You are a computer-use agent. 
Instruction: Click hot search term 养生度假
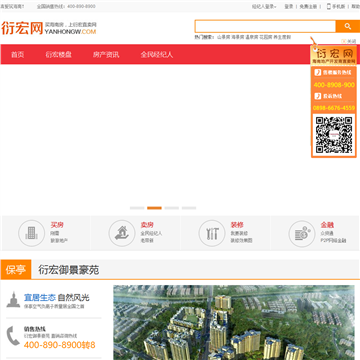tap(282, 37)
